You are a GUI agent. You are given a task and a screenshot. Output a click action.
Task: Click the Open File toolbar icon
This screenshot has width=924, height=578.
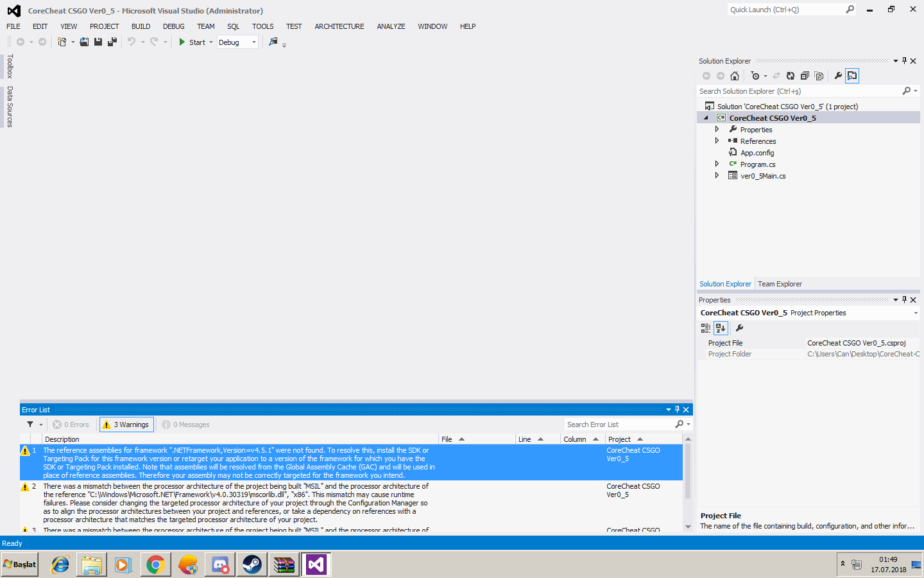[x=84, y=42]
